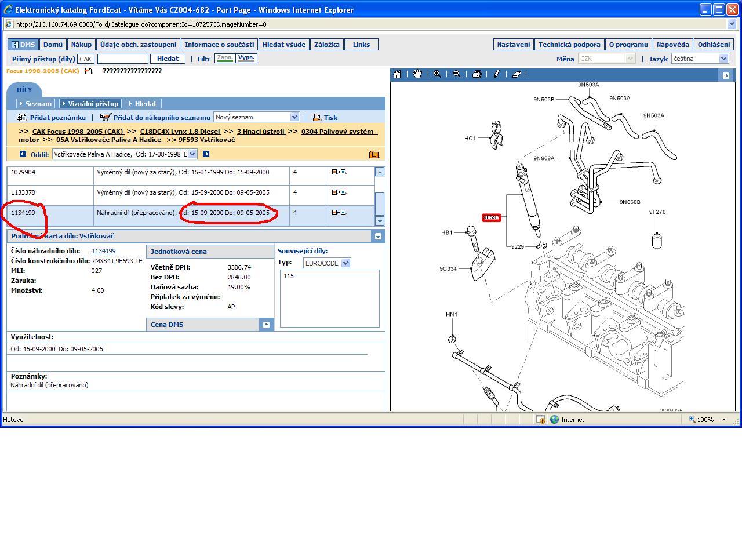Viewport: 742px width, 560px height.
Task: Go to next section with right arrow
Action: [x=206, y=154]
